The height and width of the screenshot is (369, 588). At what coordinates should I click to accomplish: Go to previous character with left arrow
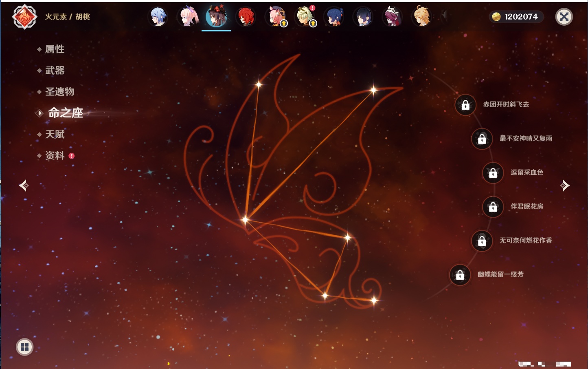24,186
